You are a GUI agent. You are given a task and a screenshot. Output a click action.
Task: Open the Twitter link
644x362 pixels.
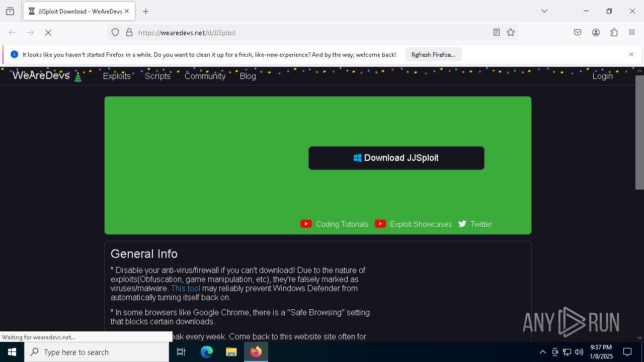click(475, 224)
